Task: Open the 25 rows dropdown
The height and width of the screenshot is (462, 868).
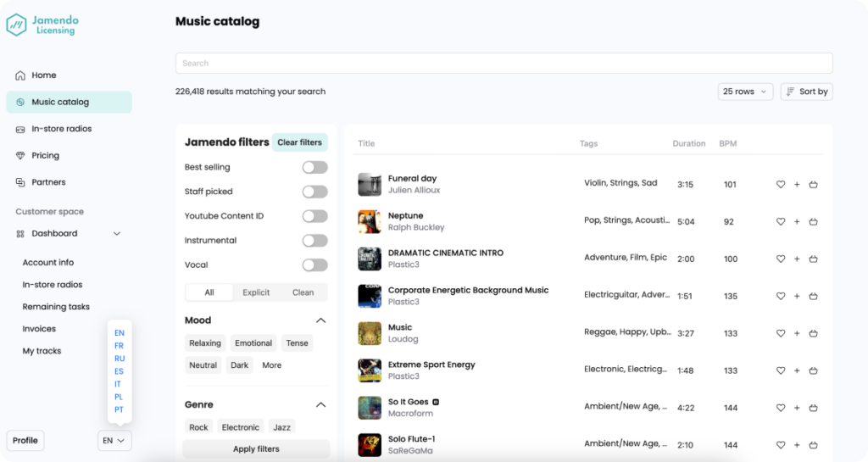Action: pyautogui.click(x=744, y=92)
